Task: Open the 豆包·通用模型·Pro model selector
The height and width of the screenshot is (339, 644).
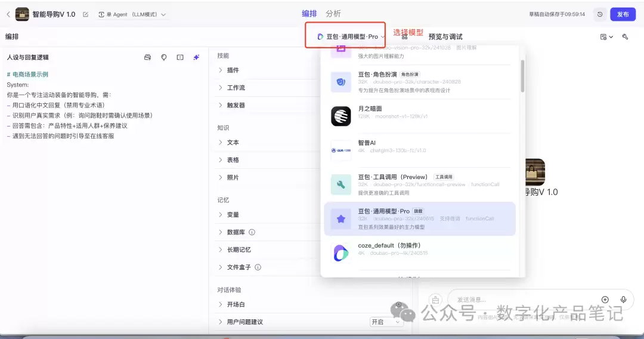Action: 351,36
